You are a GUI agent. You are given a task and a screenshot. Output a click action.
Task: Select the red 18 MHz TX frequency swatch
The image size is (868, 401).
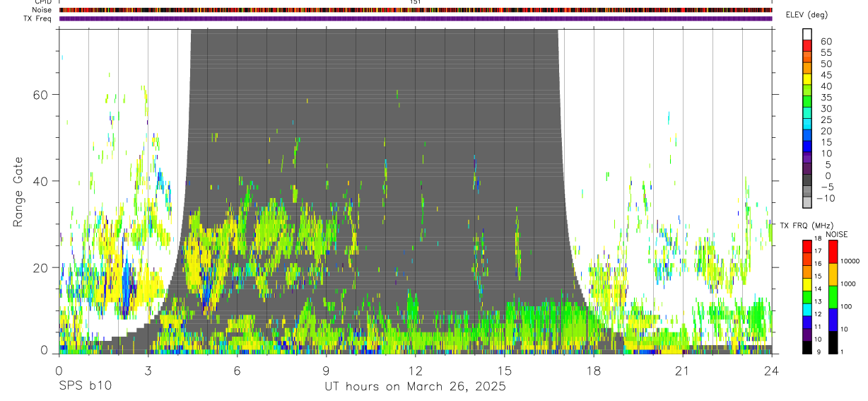(807, 245)
